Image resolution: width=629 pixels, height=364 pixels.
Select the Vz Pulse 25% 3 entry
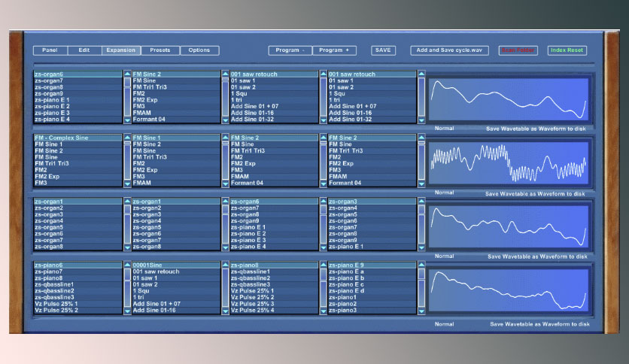tap(274, 304)
